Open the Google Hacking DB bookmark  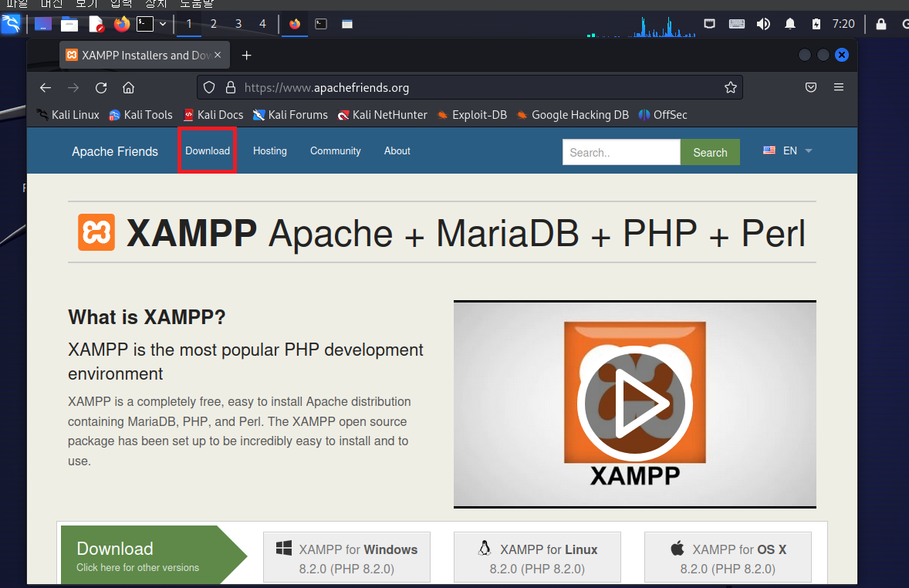click(x=573, y=115)
